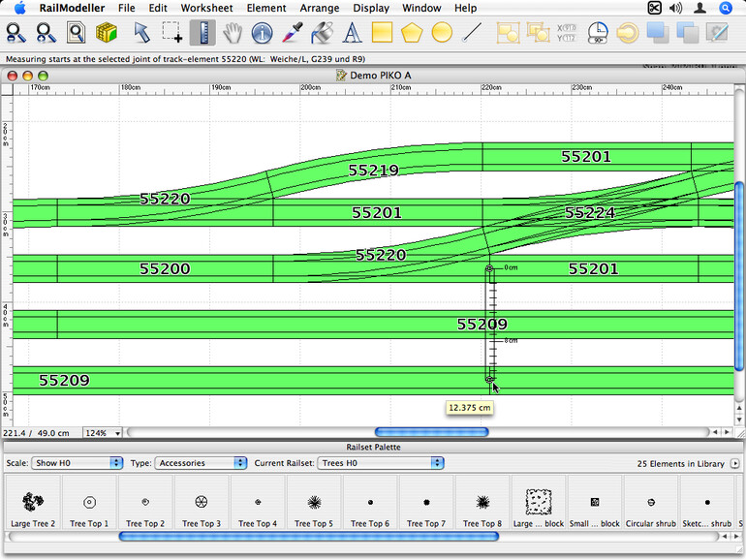
Task: Choose the hand pan tool
Action: click(233, 33)
